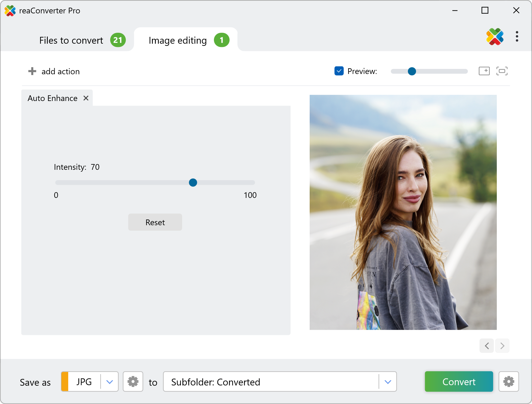Expand the output folder dropdown arrow
Screen dimensions: 532x404
[x=388, y=382]
